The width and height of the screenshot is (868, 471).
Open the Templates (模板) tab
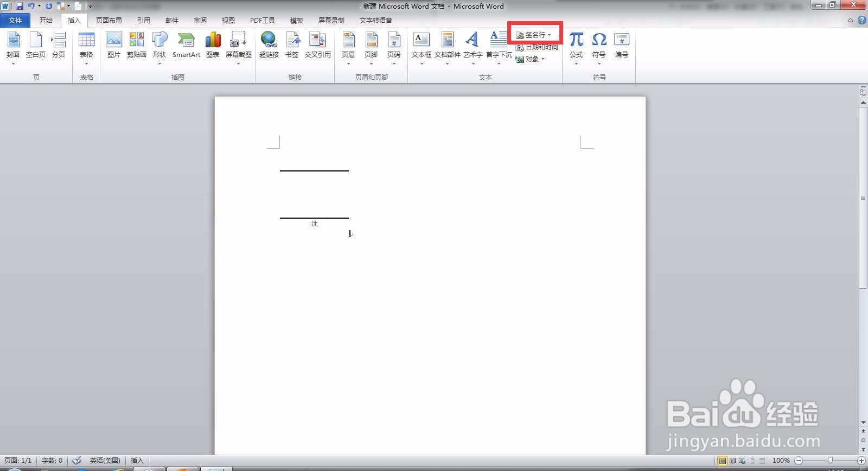click(x=297, y=20)
